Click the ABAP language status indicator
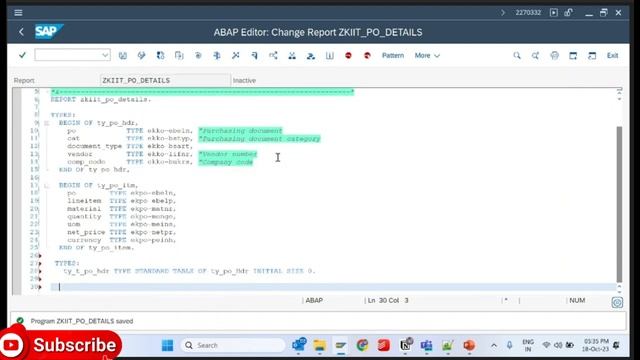 [x=314, y=300]
